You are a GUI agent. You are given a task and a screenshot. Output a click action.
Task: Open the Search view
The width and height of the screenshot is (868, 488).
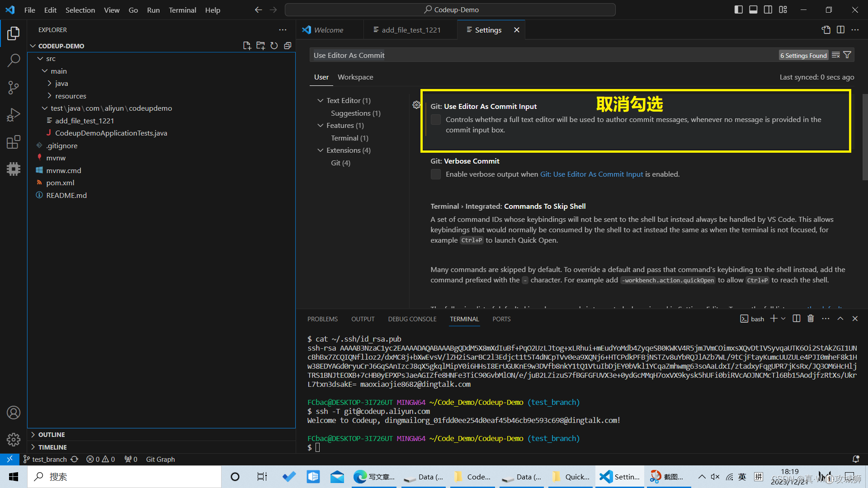pyautogui.click(x=13, y=60)
